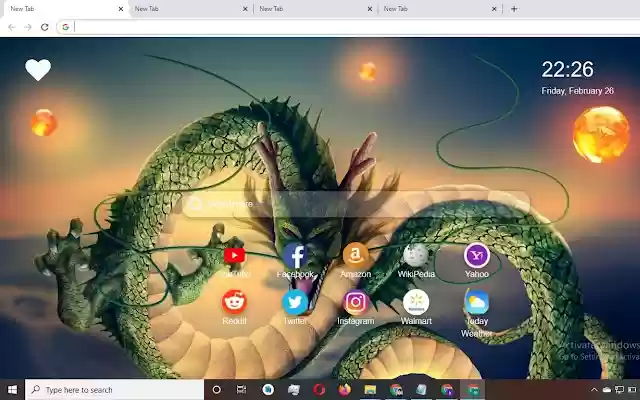Viewport: 640px width, 400px height.
Task: Click the translucent page search box
Action: [x=356, y=204]
